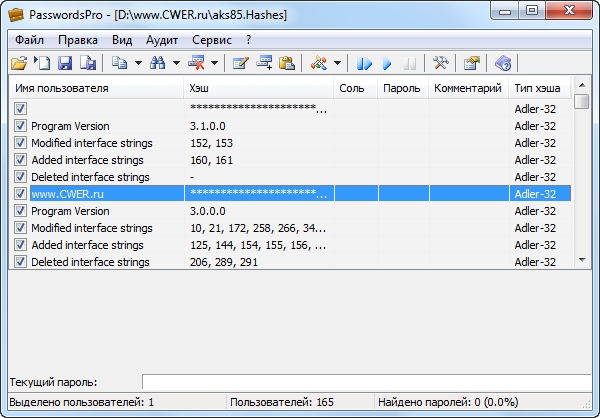Expand the binoculars search dropdown arrow
The image size is (600, 418).
[x=176, y=63]
